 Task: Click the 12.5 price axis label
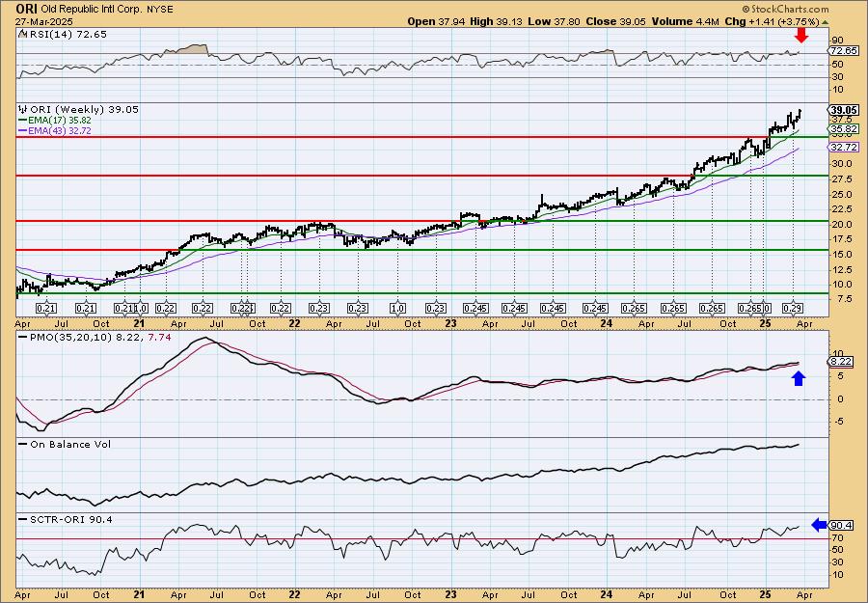pyautogui.click(x=842, y=269)
